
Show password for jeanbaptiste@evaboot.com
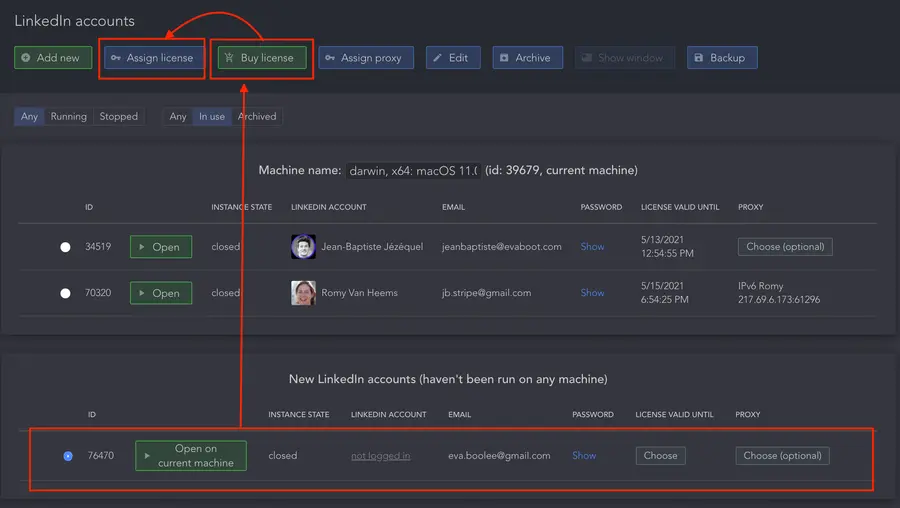coord(592,247)
